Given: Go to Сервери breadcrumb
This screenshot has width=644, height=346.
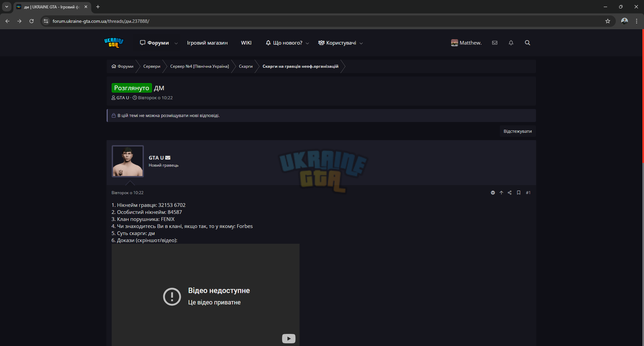Looking at the screenshot, I should (152, 66).
